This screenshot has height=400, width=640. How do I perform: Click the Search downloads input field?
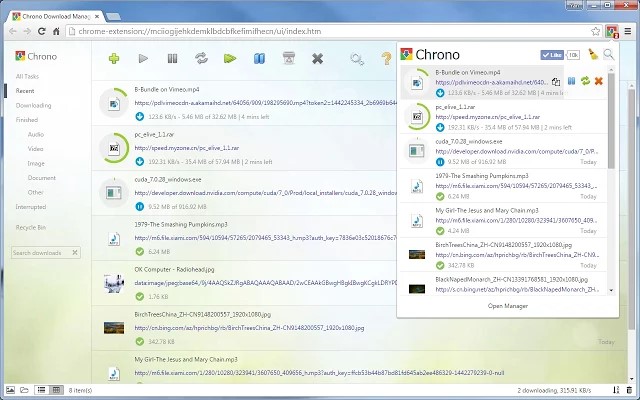50,253
